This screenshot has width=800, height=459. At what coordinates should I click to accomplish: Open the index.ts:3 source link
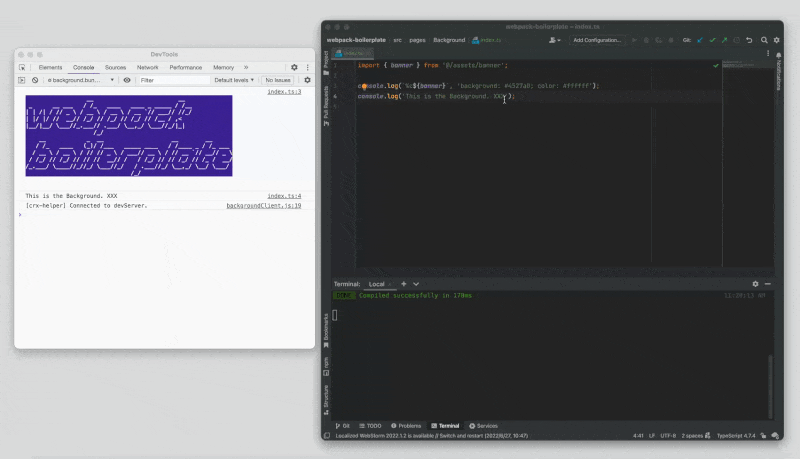point(284,92)
